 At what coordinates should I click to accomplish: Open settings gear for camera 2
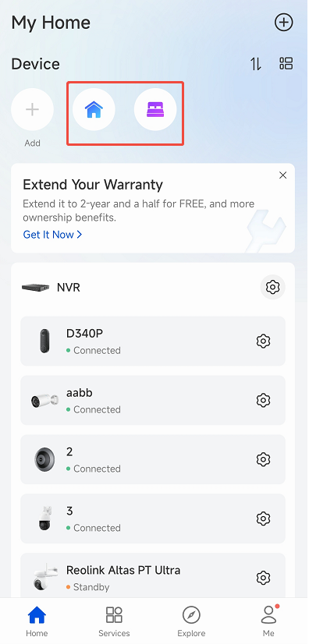pos(263,459)
